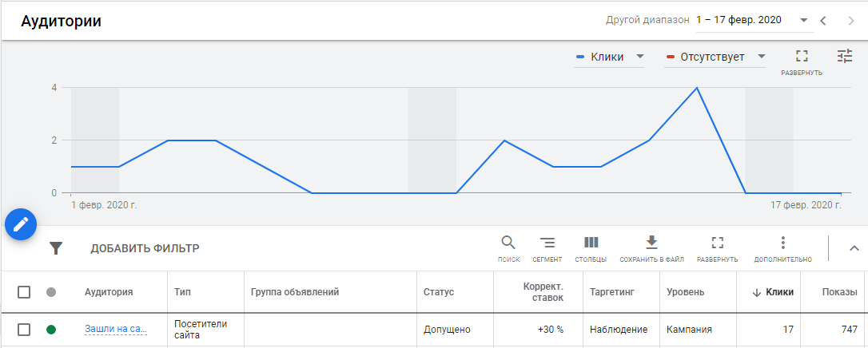Open the Зашли на са audience link

[x=116, y=330]
